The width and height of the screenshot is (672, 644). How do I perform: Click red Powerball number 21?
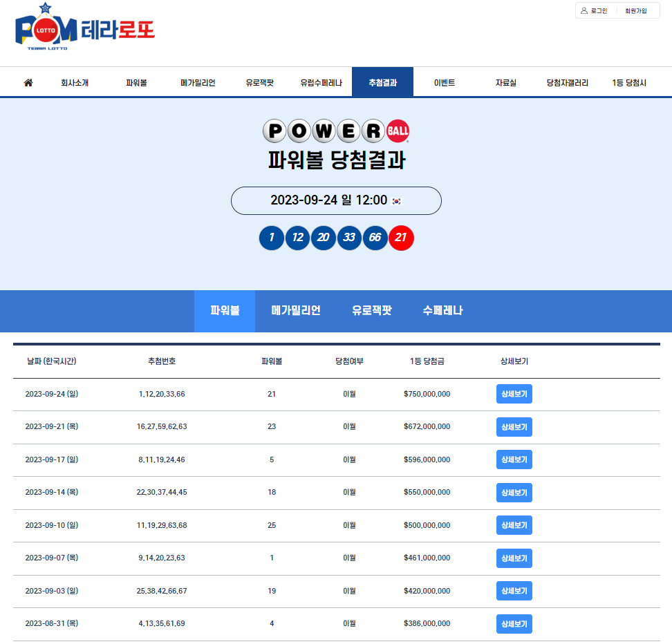[401, 238]
